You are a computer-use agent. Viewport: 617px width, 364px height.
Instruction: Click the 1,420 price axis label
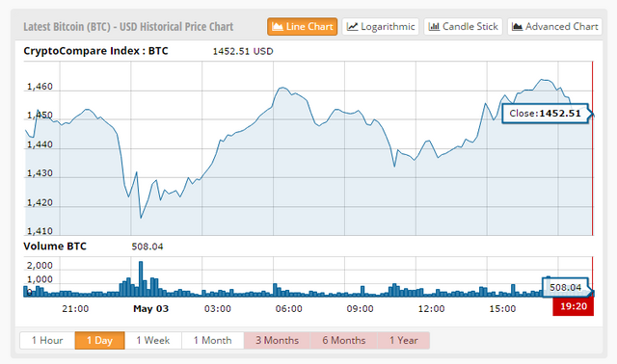[40, 203]
